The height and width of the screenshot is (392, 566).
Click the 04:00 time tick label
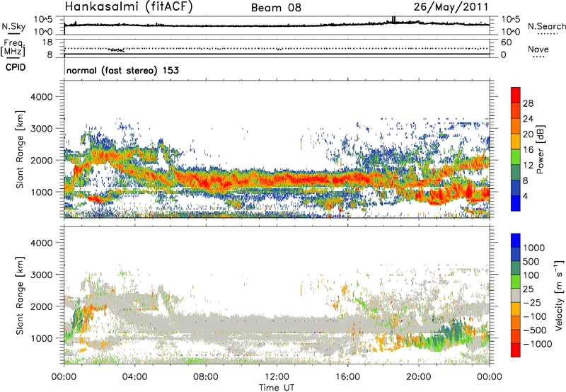point(134,377)
